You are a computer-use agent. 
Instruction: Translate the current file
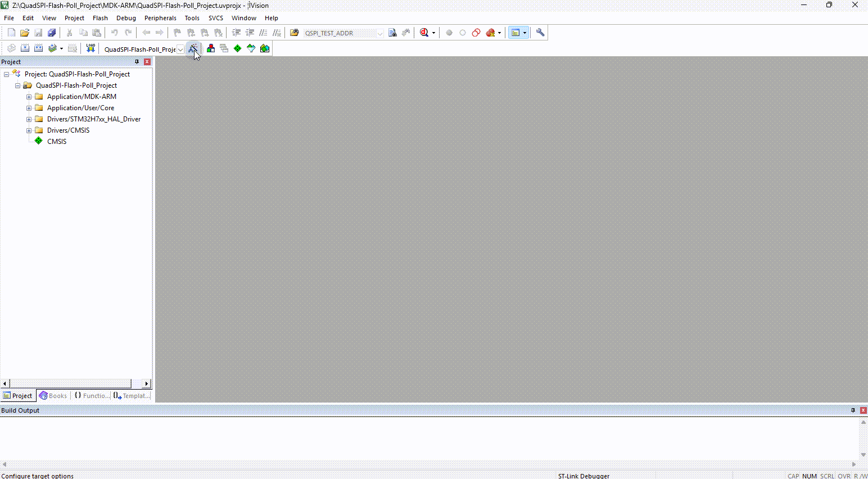coord(11,48)
